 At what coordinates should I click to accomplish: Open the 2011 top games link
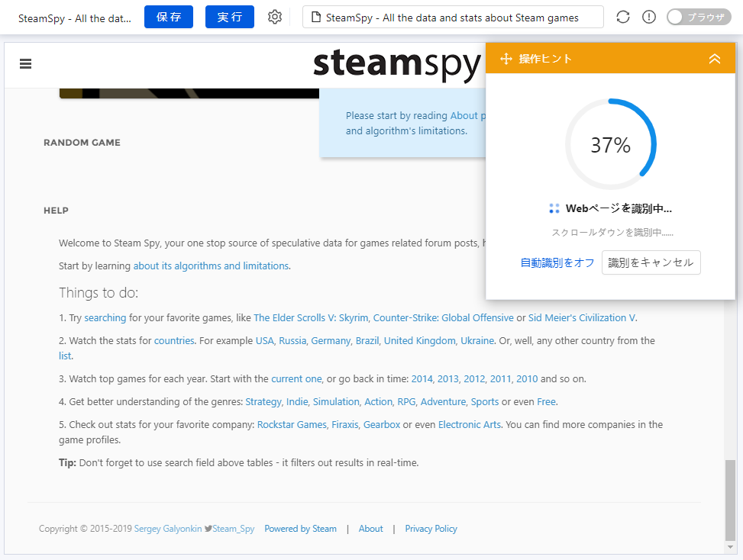pos(500,378)
